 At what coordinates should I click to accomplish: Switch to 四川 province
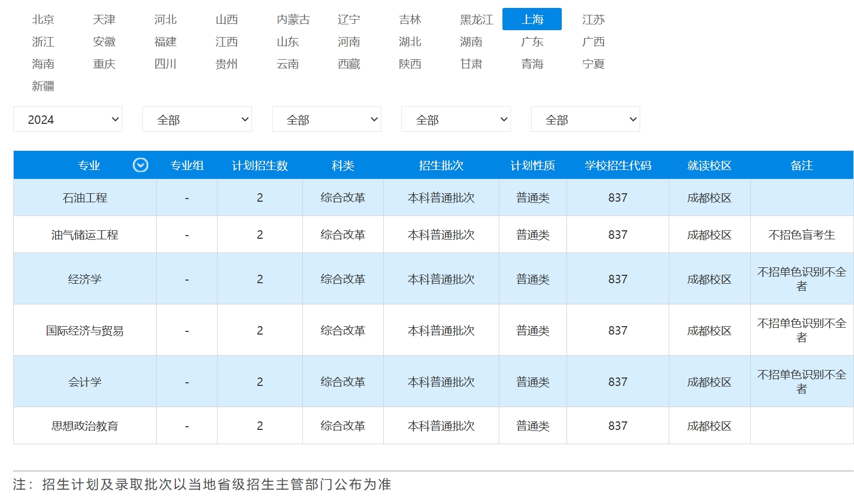[x=166, y=64]
